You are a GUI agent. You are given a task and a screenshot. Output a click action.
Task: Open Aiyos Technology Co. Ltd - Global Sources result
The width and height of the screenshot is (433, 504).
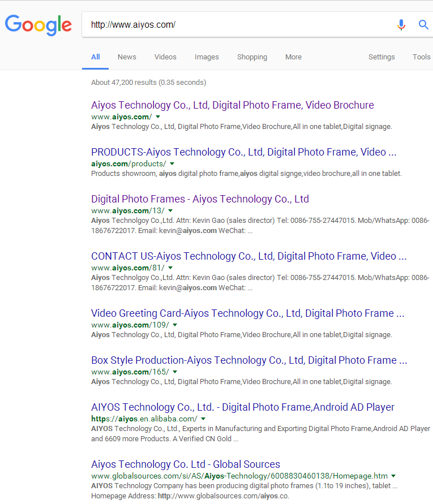[x=186, y=464]
